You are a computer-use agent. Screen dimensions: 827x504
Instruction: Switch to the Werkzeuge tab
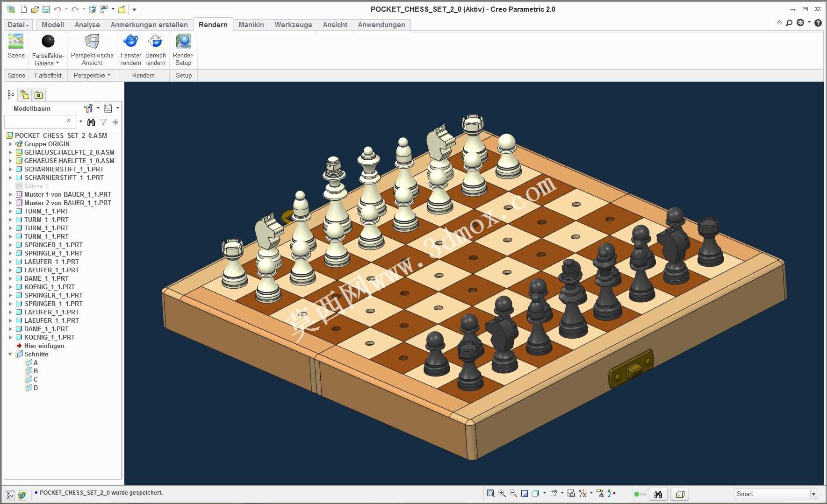tap(294, 25)
